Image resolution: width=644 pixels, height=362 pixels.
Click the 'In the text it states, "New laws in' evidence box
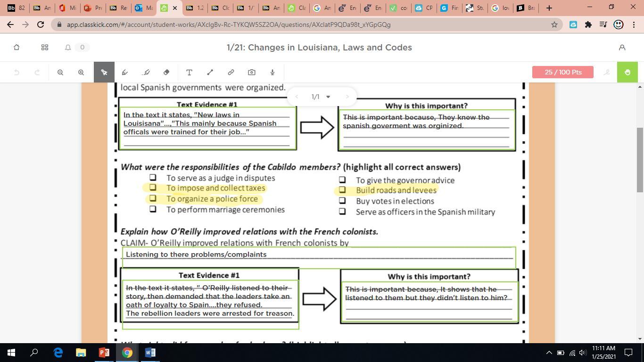click(207, 128)
